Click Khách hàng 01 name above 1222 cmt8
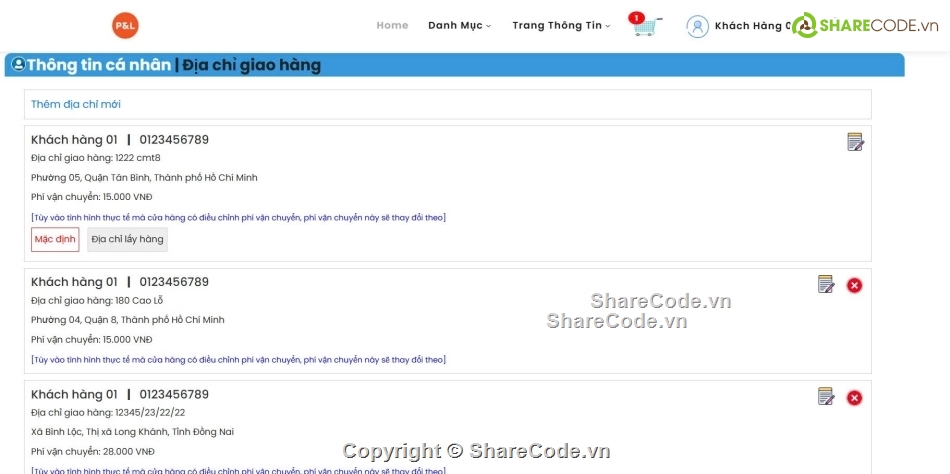950x474 pixels. tap(74, 140)
